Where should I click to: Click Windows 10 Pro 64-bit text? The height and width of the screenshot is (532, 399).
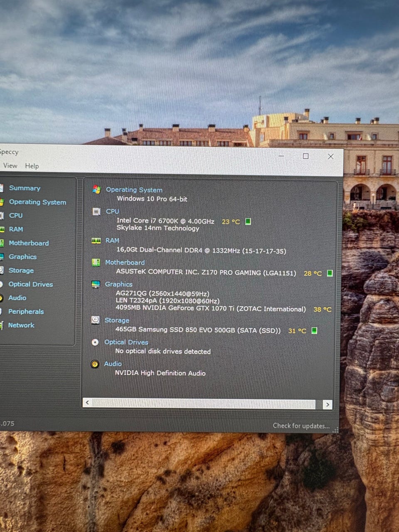[x=152, y=199]
